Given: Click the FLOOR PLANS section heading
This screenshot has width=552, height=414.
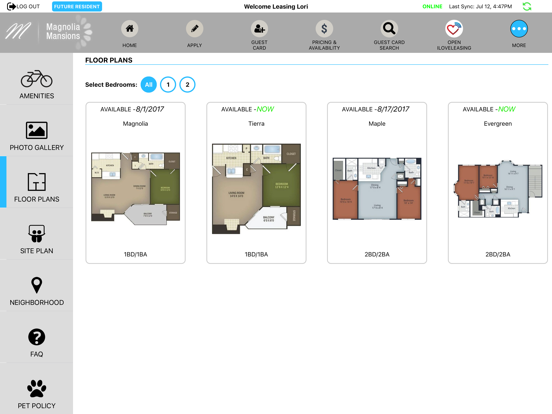Looking at the screenshot, I should pos(109,60).
